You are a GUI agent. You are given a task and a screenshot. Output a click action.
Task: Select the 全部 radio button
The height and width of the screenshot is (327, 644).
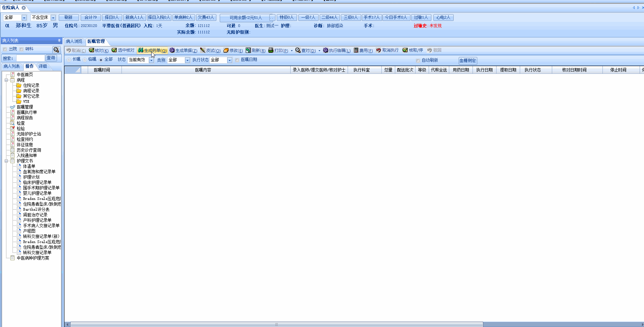(101, 60)
